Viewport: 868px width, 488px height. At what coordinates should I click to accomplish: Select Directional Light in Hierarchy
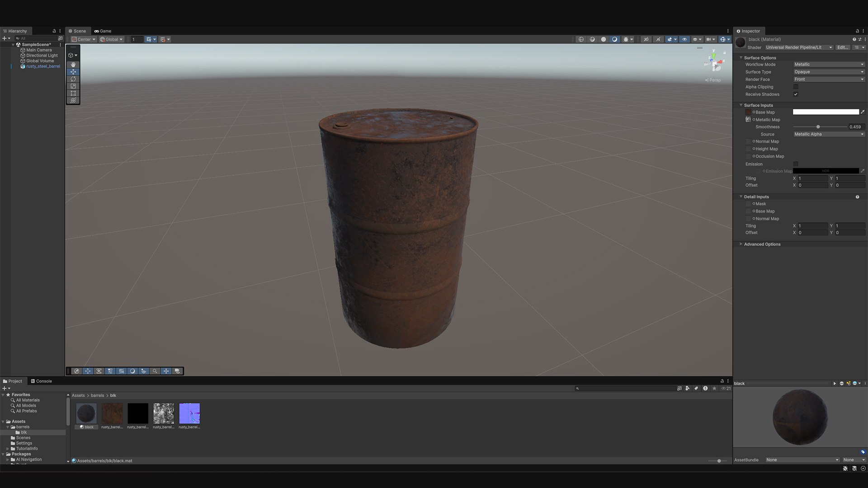click(x=42, y=56)
